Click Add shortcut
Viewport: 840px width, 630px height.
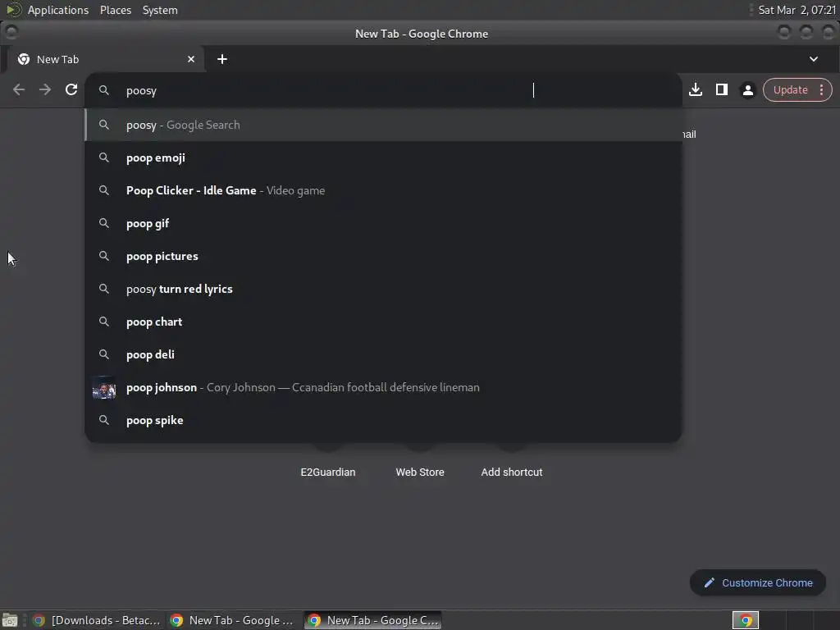[512, 472]
